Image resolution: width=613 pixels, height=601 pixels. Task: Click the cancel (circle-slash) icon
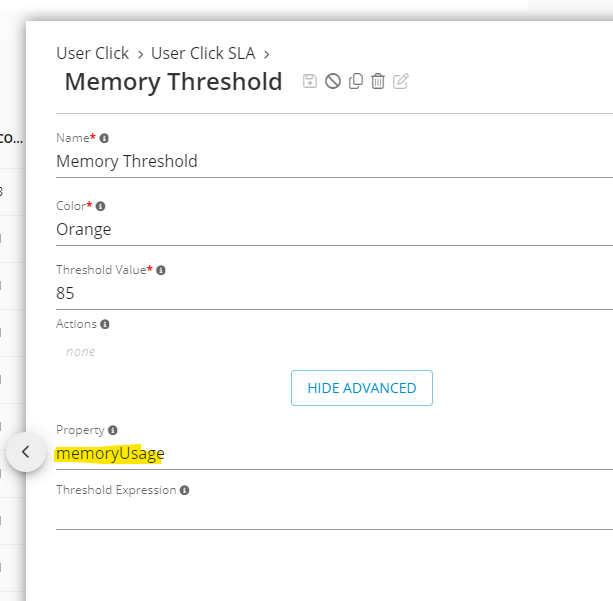point(333,81)
